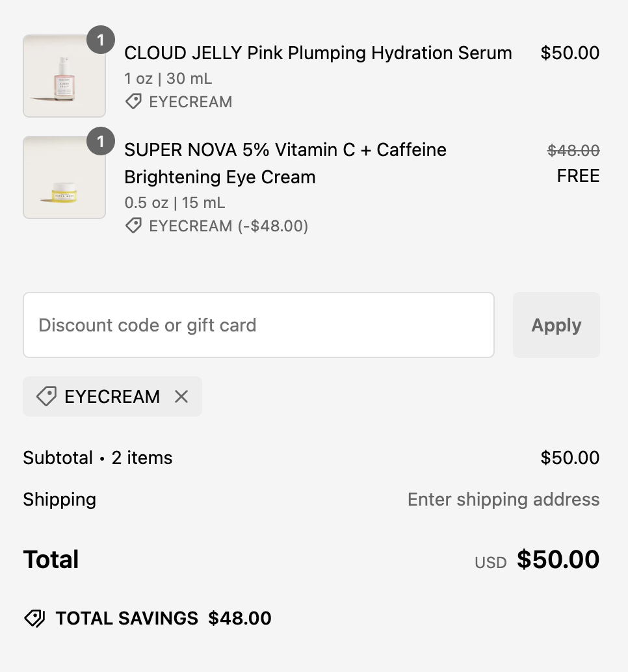
Task: Select the SUPER NOVA Brightening Eye Cream title
Action: pos(285,163)
